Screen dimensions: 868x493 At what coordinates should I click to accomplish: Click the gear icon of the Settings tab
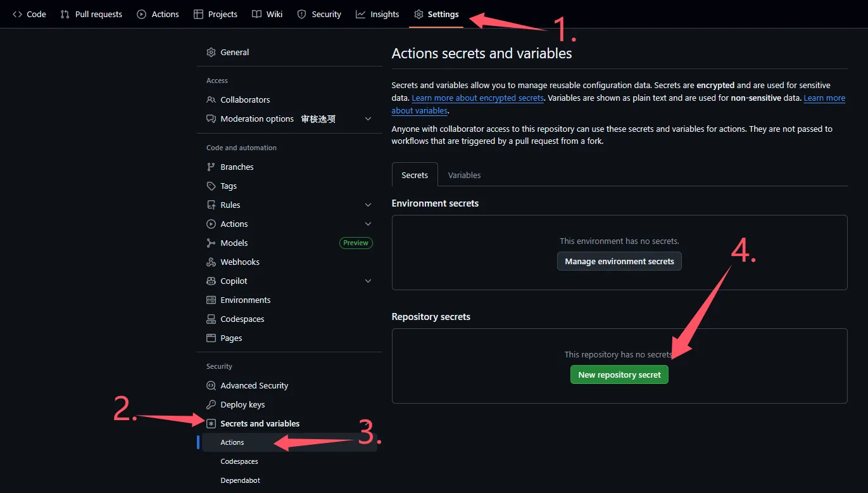pos(418,14)
